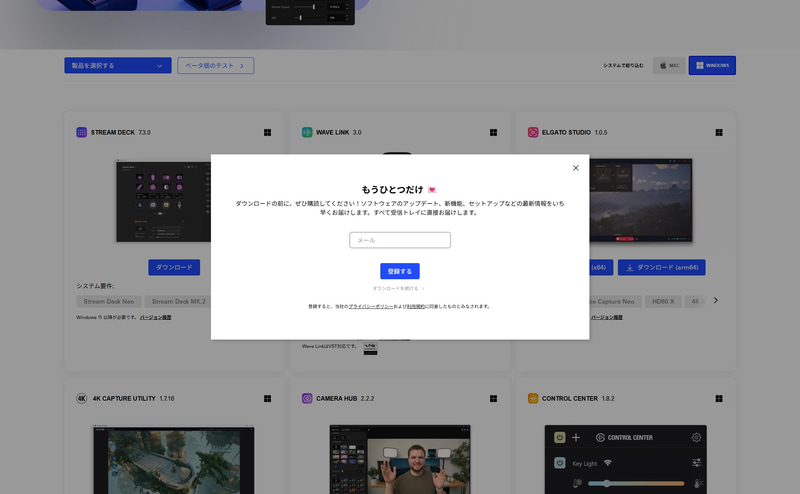Click the Control Center plus icon
Screen dimensions: 800x494
[x=576, y=437]
